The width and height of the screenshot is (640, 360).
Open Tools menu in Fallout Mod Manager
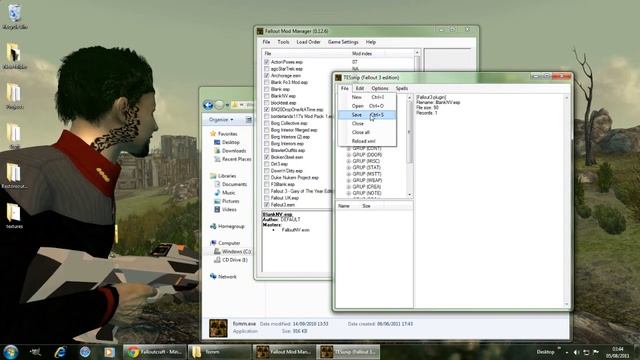[x=283, y=42]
